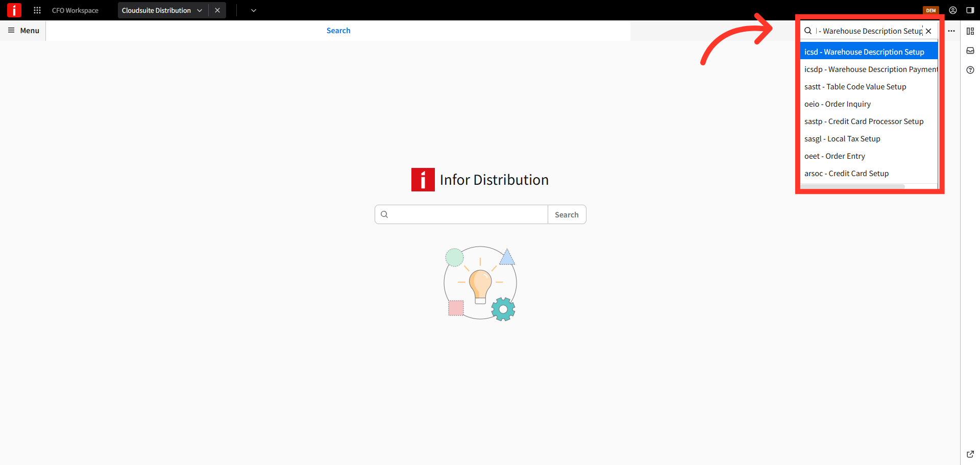Click the DEM environment badge
Image resolution: width=980 pixels, height=465 pixels.
(931, 10)
